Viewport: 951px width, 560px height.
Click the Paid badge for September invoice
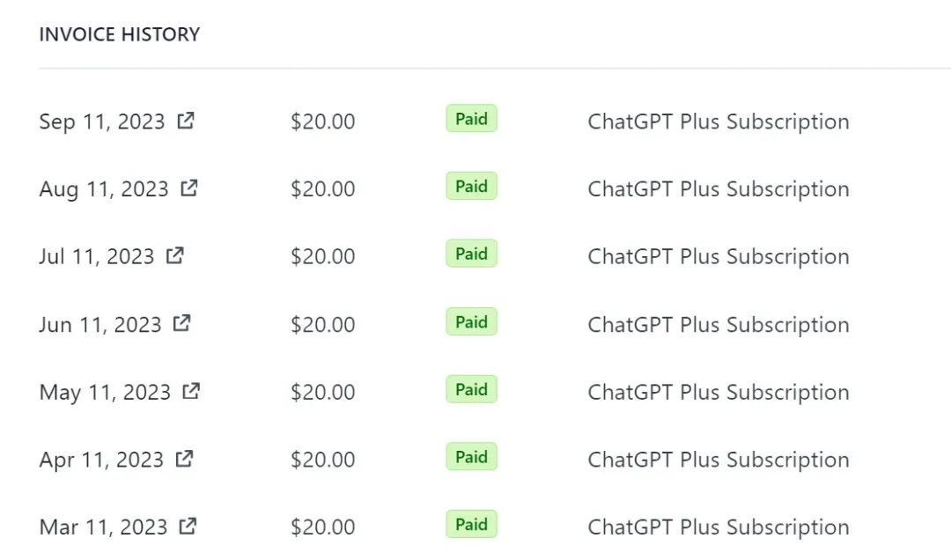click(x=471, y=119)
